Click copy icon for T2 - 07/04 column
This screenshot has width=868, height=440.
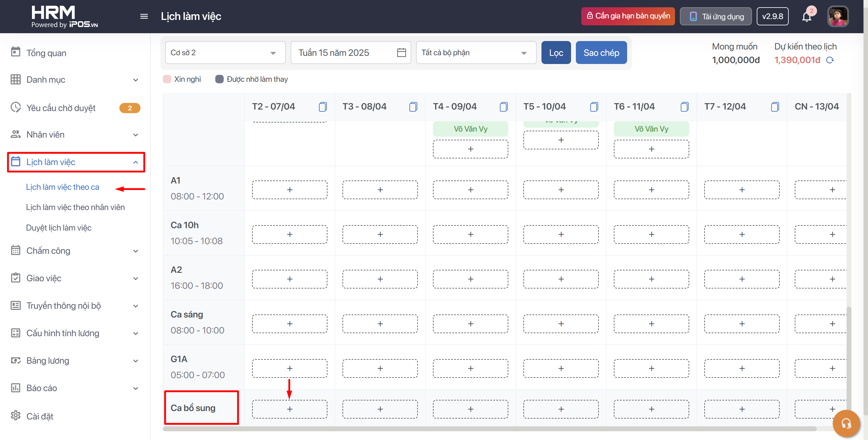(323, 107)
